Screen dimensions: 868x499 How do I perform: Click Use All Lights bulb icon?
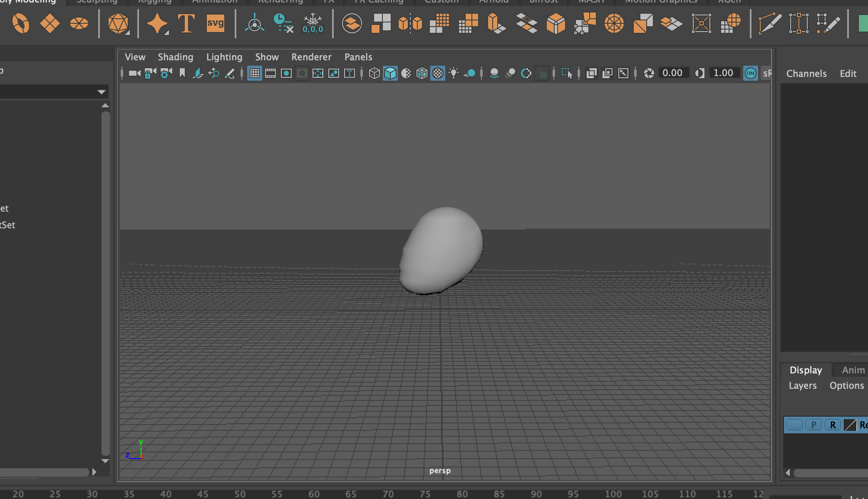pyautogui.click(x=453, y=73)
